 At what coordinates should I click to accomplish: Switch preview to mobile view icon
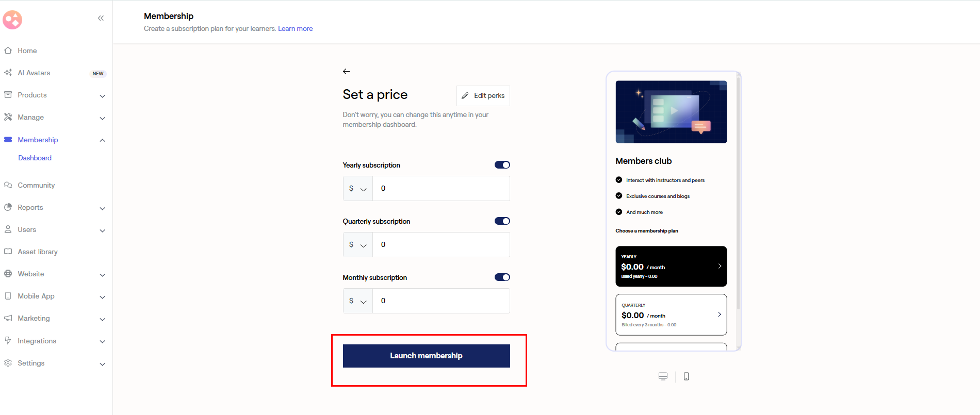(x=686, y=376)
